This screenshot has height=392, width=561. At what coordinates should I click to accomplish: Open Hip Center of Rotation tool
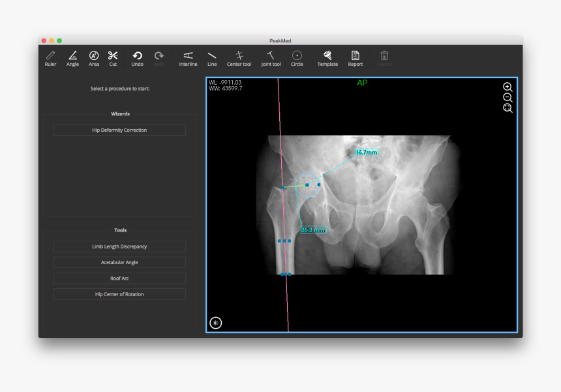coord(119,294)
